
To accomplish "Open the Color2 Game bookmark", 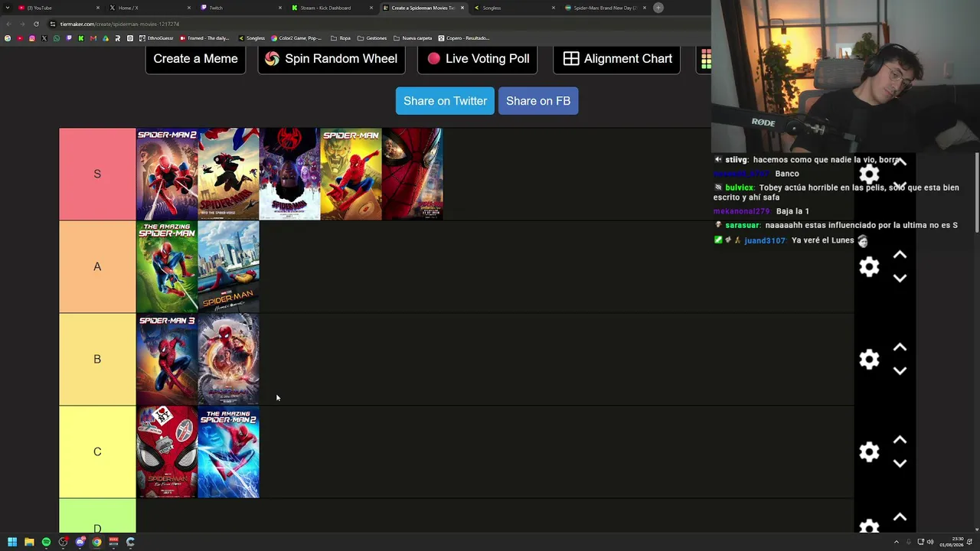I will click(297, 38).
